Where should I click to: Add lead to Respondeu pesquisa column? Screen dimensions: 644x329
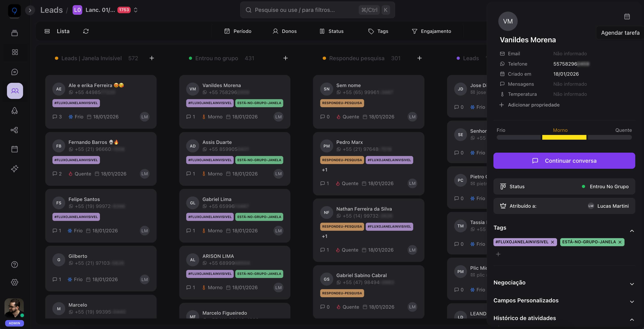419,58
